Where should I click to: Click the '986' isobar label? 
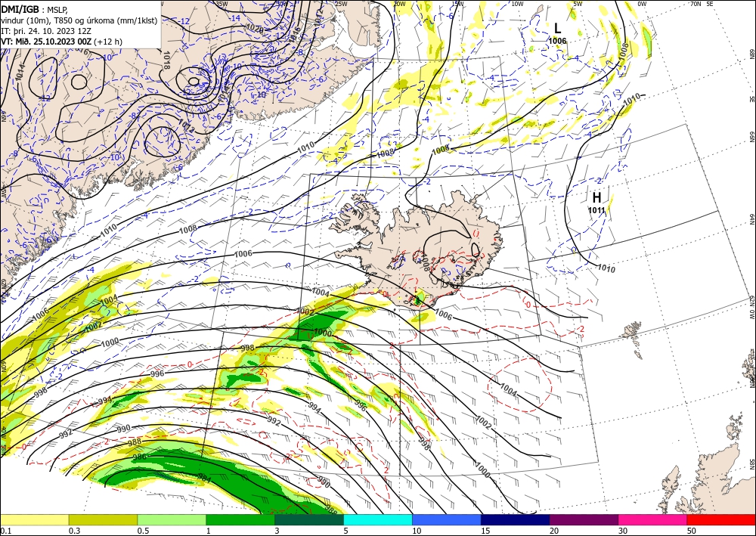coord(139,457)
